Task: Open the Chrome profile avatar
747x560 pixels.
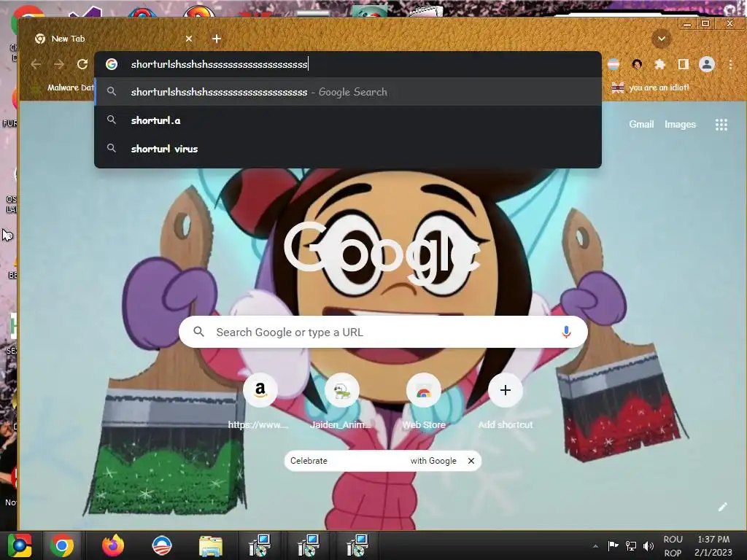Action: [x=706, y=64]
